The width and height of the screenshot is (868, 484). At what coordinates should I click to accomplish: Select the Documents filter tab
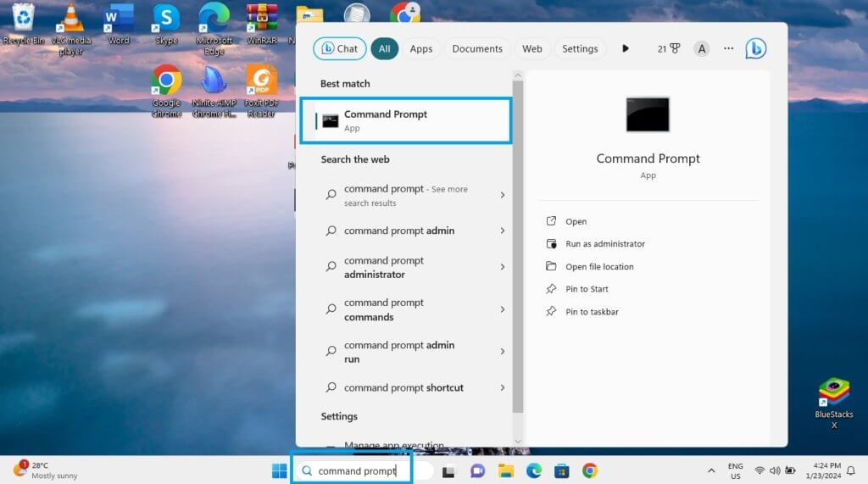coord(477,48)
